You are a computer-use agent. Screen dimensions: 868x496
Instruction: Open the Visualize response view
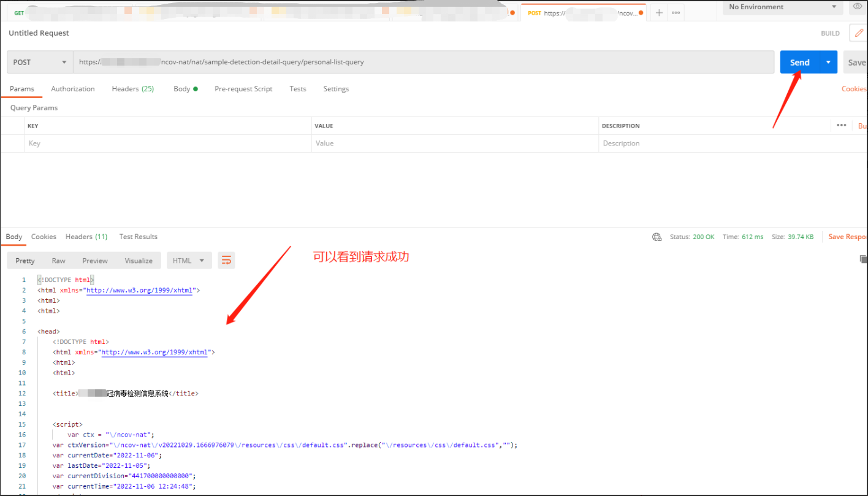click(139, 261)
